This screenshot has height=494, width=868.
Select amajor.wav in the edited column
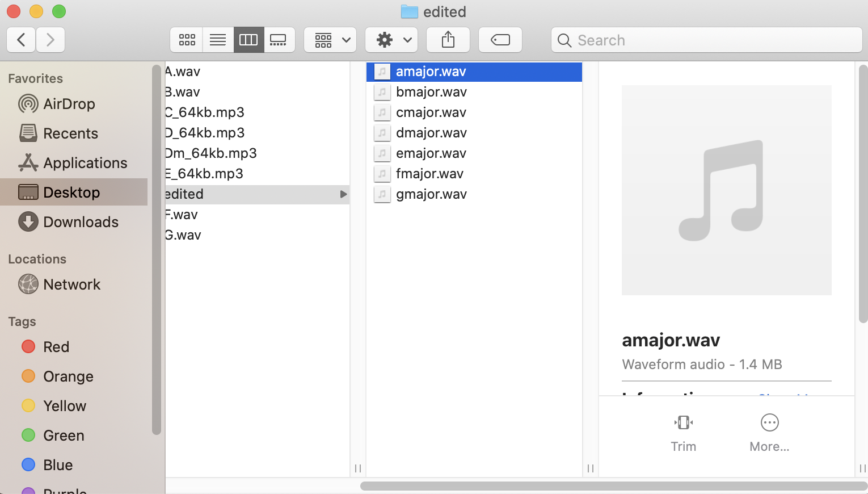point(474,72)
